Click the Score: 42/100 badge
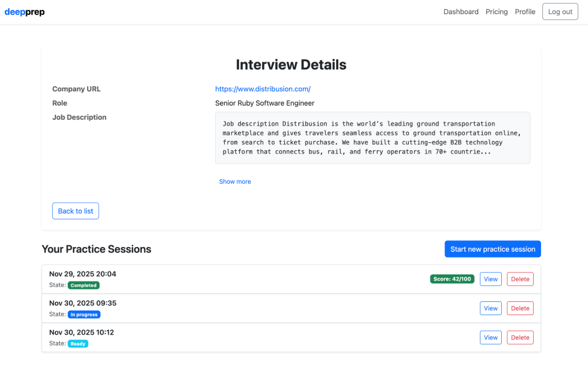 click(452, 279)
